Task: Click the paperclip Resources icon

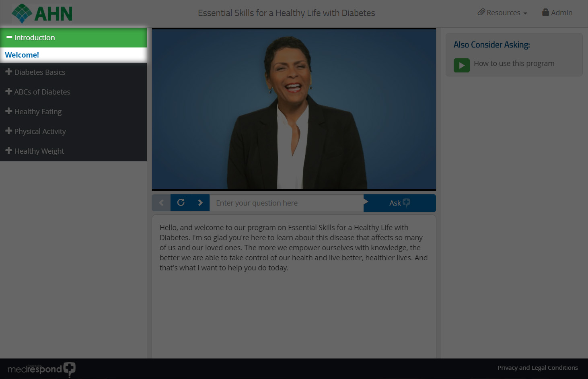Action: 481,12
